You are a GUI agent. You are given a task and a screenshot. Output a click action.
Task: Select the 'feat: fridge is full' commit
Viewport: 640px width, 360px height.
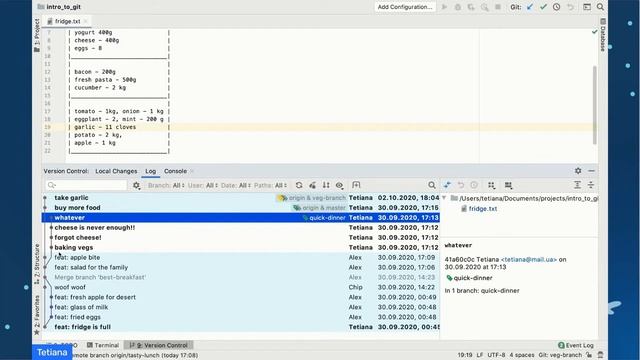click(x=241, y=327)
